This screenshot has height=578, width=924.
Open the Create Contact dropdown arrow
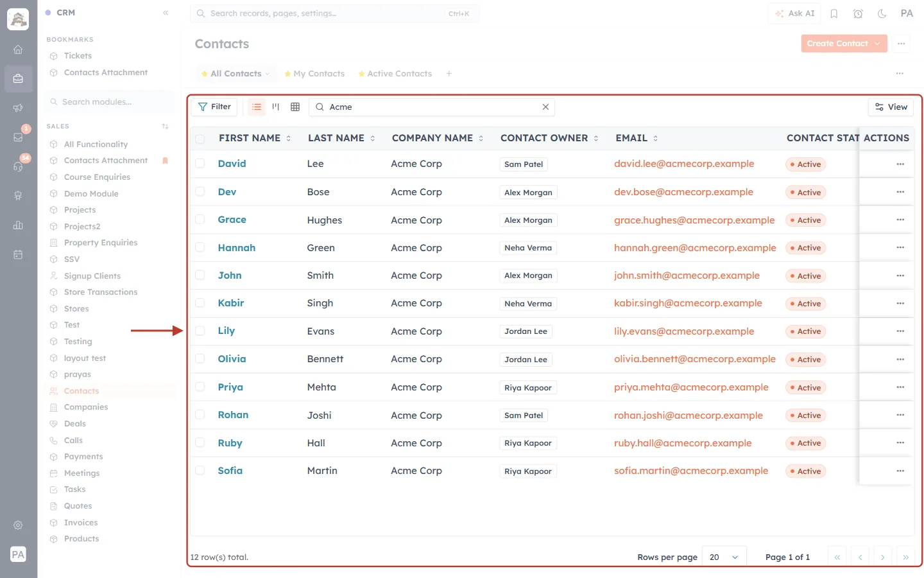pyautogui.click(x=878, y=44)
